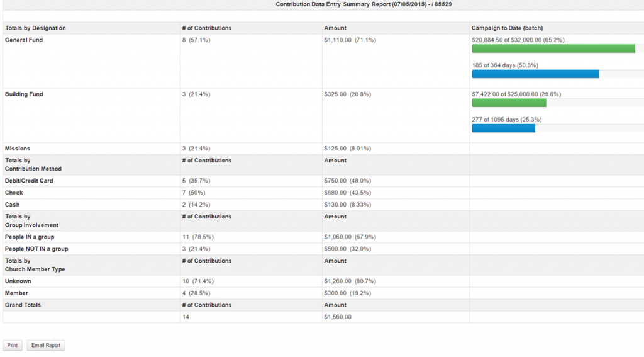644x357 pixels.
Task: Click the Campaign to Date (batch) header
Action: click(x=507, y=28)
